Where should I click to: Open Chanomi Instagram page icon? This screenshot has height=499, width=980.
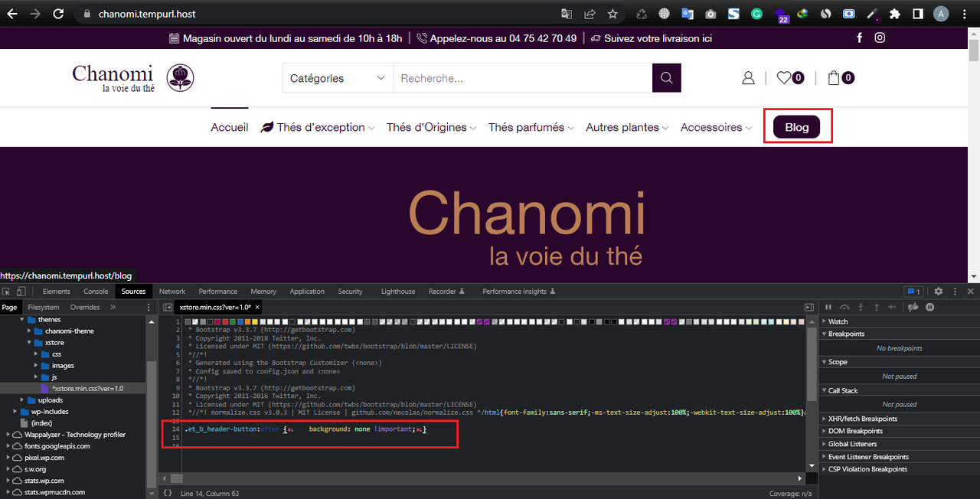pos(880,38)
